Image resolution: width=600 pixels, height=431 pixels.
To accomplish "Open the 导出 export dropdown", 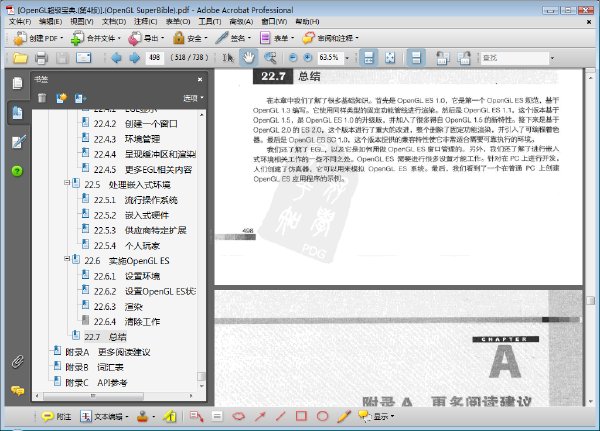I will [146, 38].
